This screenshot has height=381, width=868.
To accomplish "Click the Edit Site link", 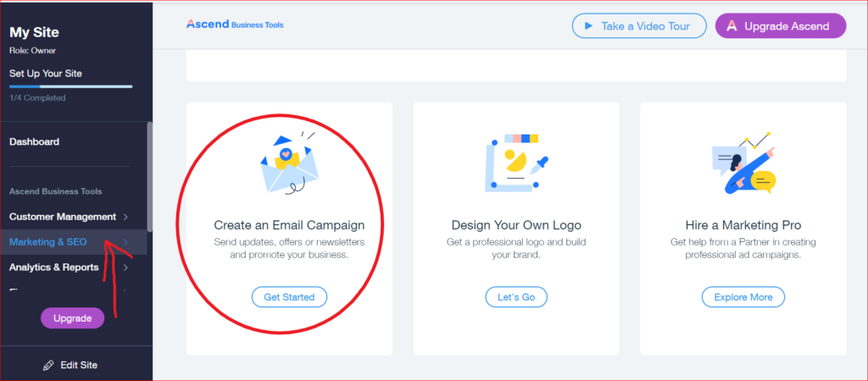I will point(79,366).
